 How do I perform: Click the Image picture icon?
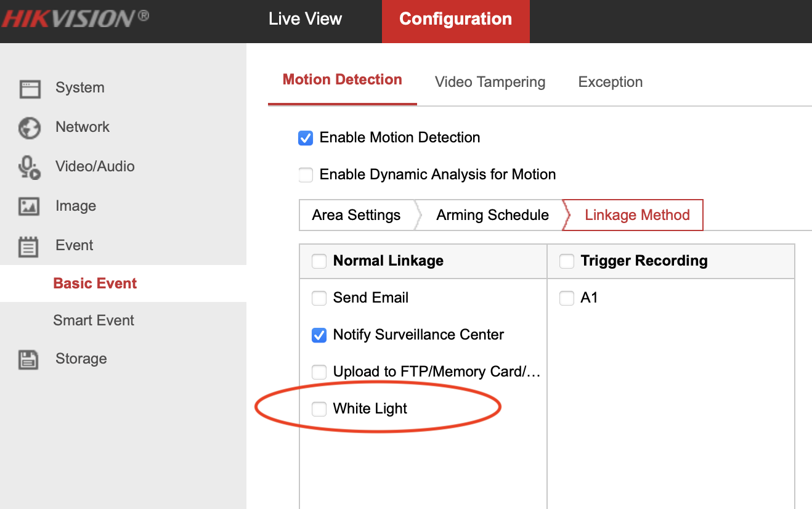pos(30,206)
